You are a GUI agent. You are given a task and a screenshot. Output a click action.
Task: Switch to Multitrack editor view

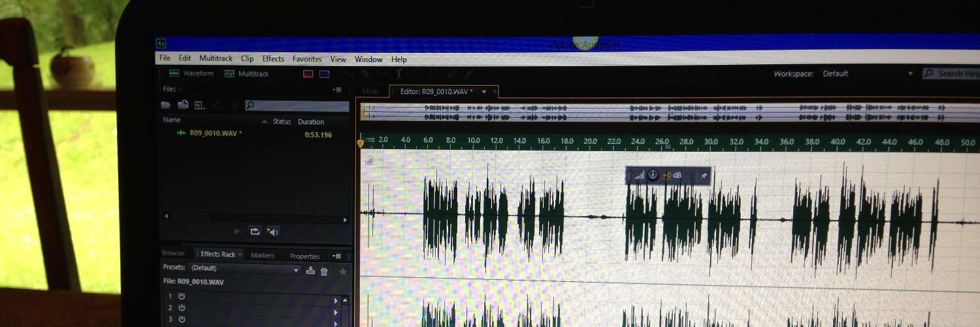click(247, 73)
